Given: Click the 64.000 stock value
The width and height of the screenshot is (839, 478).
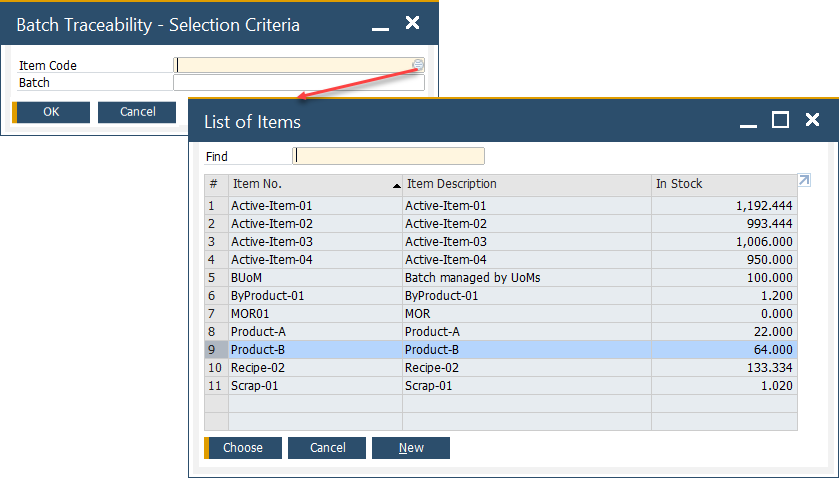Looking at the screenshot, I should click(x=773, y=350).
